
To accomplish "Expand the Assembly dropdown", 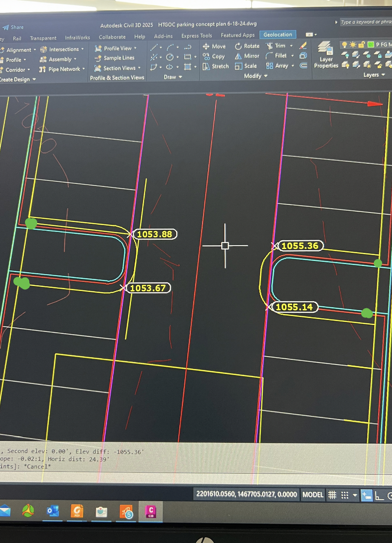I will (75, 59).
